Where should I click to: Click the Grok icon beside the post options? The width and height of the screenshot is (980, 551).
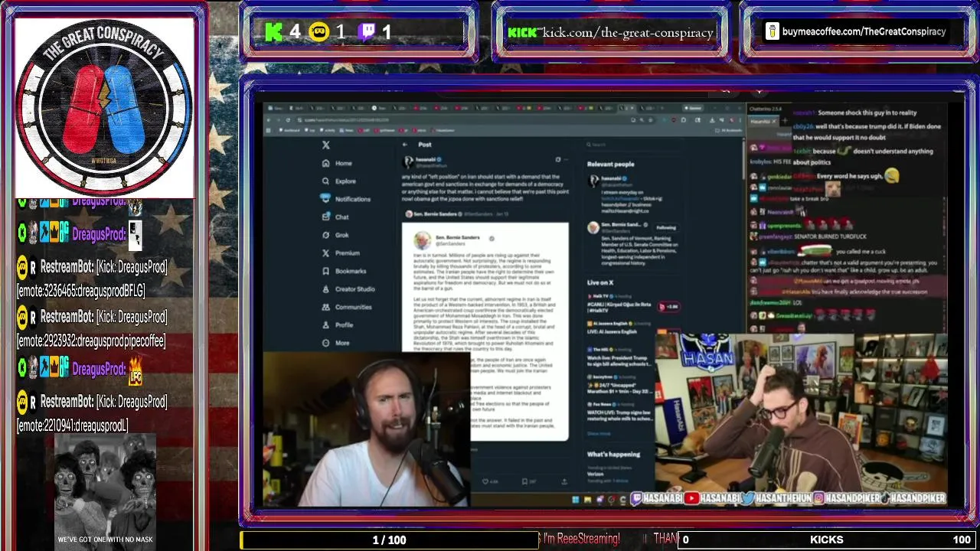click(x=557, y=159)
